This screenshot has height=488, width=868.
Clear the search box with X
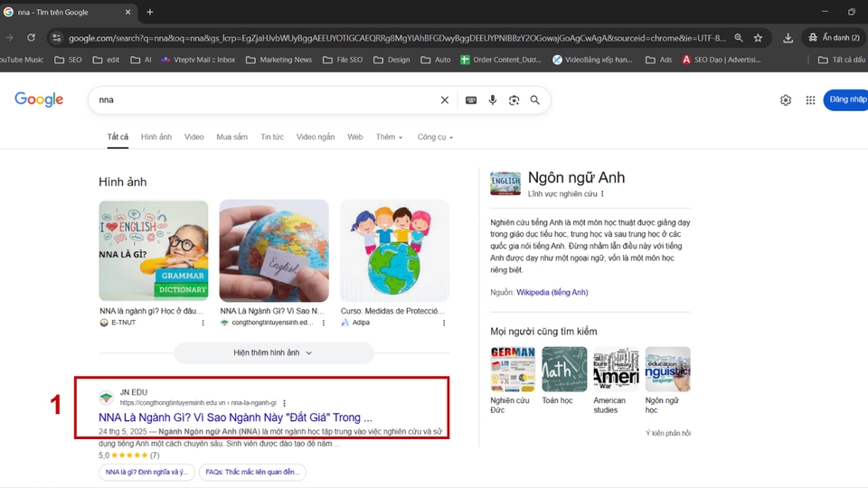pos(444,100)
